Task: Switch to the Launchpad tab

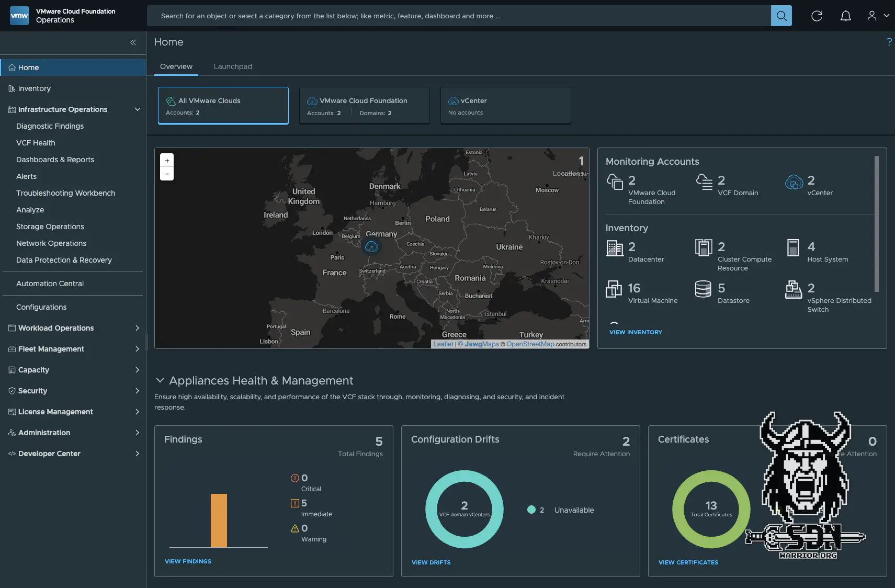Action: click(x=233, y=66)
